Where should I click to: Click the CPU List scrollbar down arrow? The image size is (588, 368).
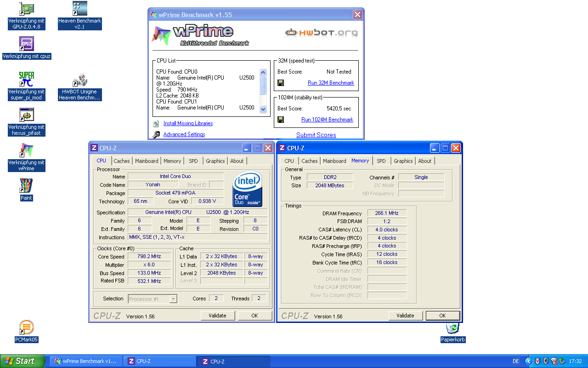(263, 109)
